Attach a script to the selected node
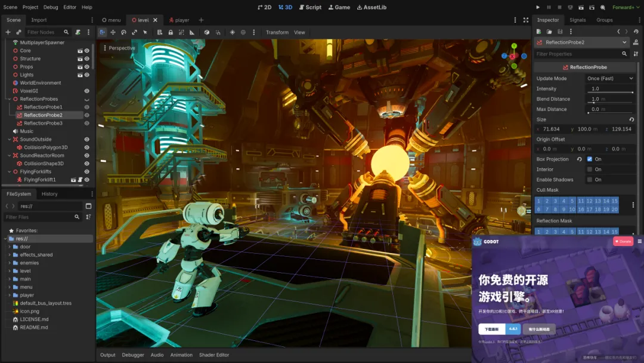The height and width of the screenshot is (363, 644). (78, 32)
